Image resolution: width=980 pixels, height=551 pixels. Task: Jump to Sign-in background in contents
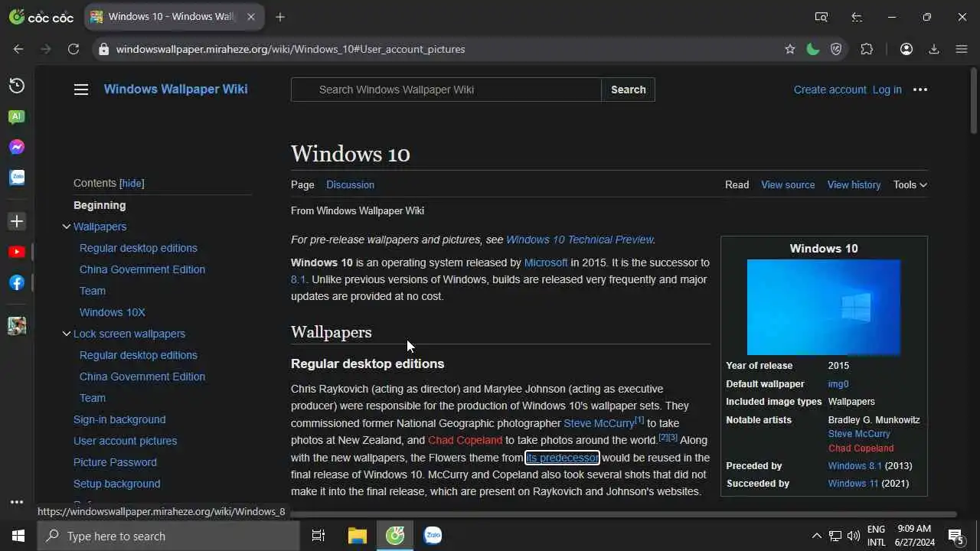click(x=119, y=419)
